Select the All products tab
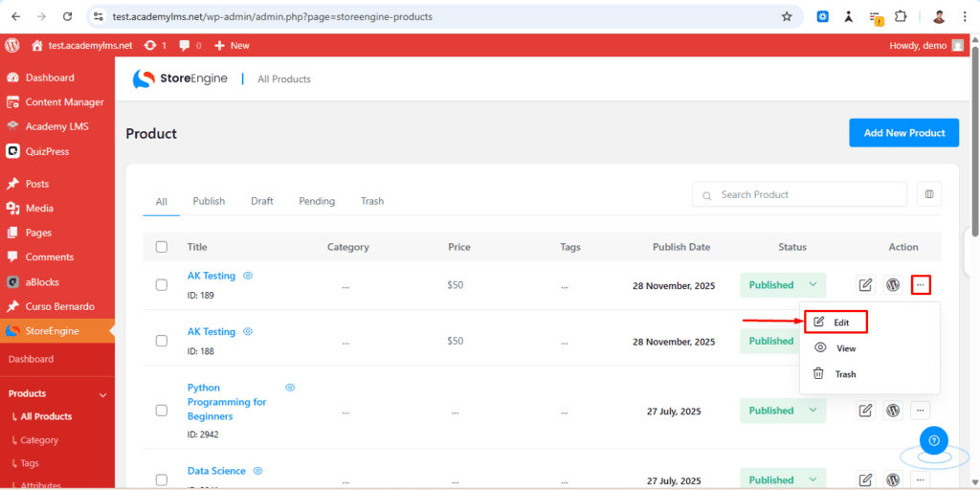This screenshot has height=490, width=980. [x=161, y=201]
